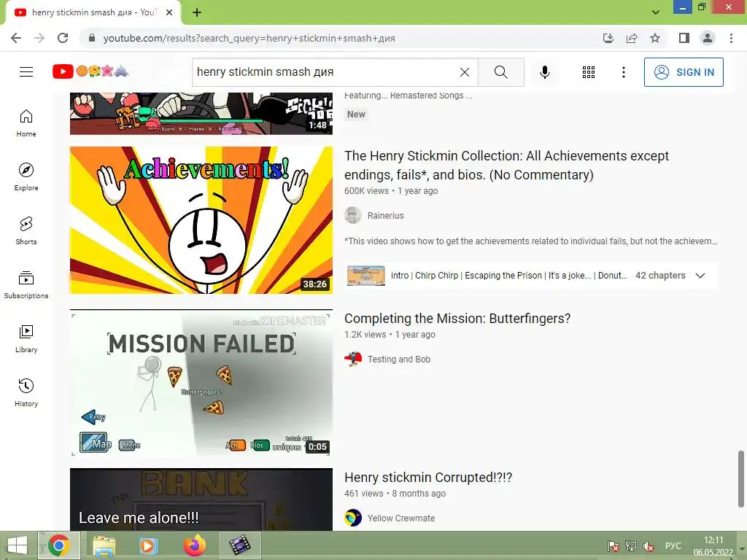Image resolution: width=747 pixels, height=560 pixels.
Task: Reload the page with refresh icon
Action: coord(63,38)
